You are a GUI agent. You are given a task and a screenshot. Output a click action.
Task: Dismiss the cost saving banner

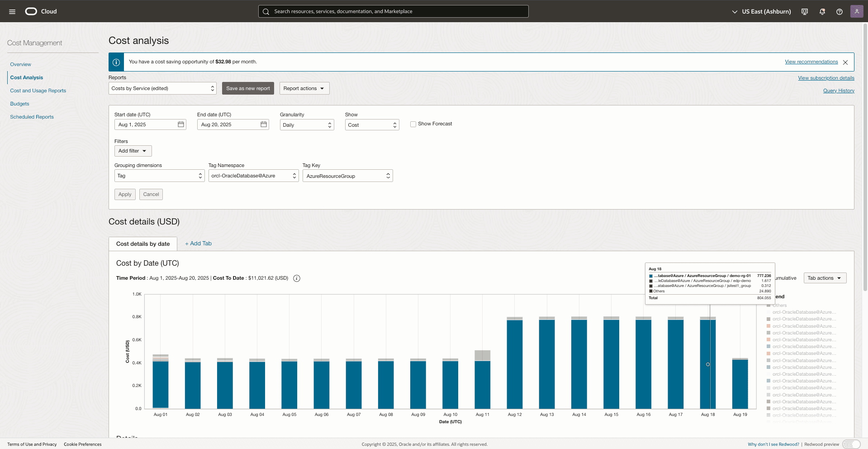click(x=845, y=62)
